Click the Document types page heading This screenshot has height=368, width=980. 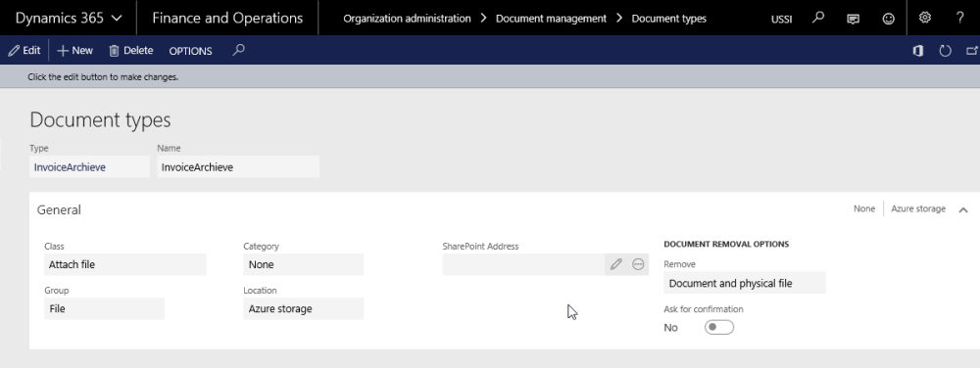tap(100, 119)
